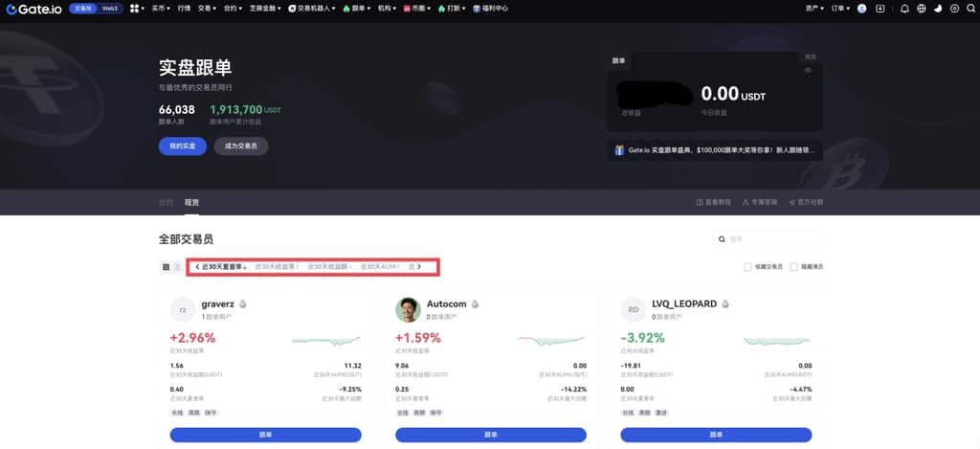Click the notification bell icon
Viewport: 980px width, 449px height.
904,9
